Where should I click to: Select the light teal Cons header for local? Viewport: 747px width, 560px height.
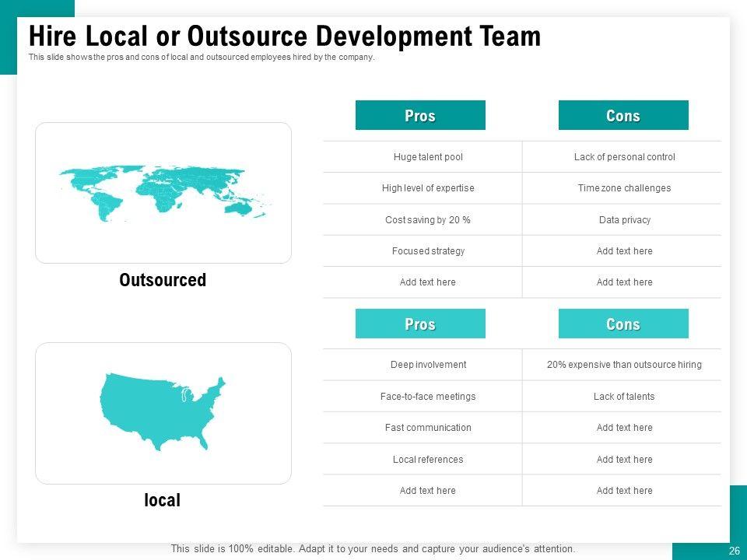click(623, 324)
